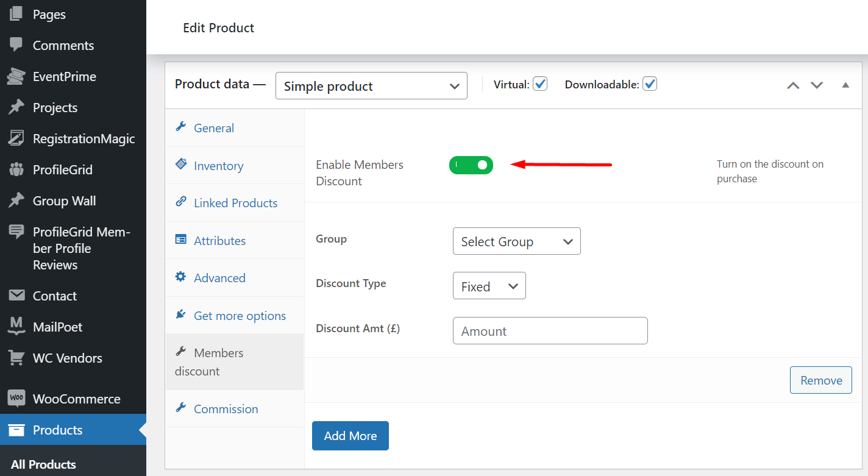The height and width of the screenshot is (476, 868).
Task: Open the Simple product type dropdown
Action: [x=371, y=85]
